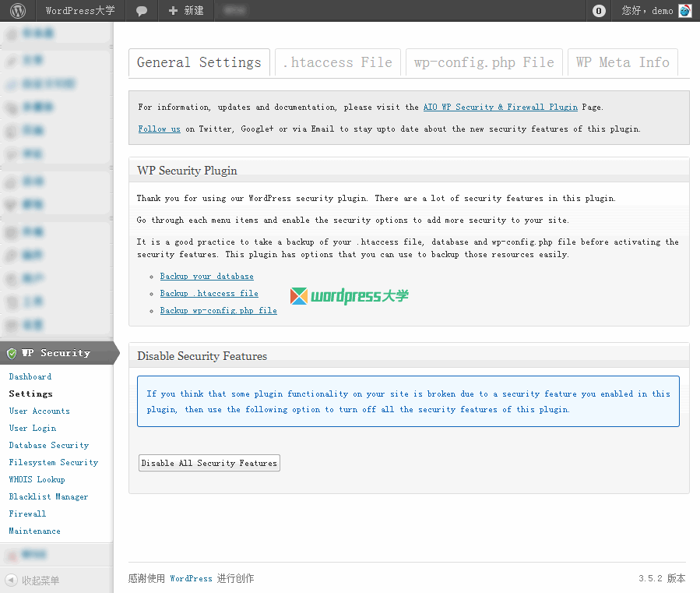The height and width of the screenshot is (593, 700).
Task: Open Settings in WP Security submenu
Action: point(31,394)
